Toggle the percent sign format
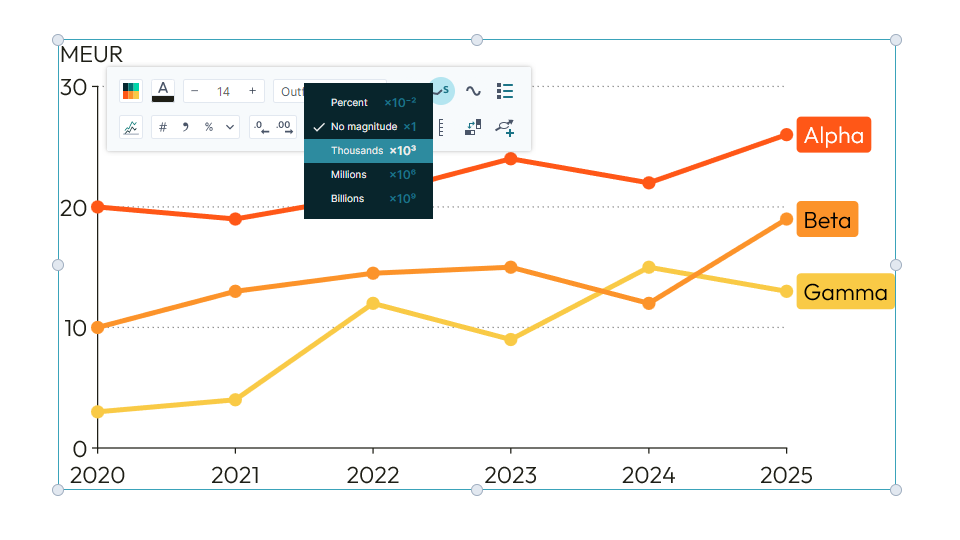 (209, 127)
